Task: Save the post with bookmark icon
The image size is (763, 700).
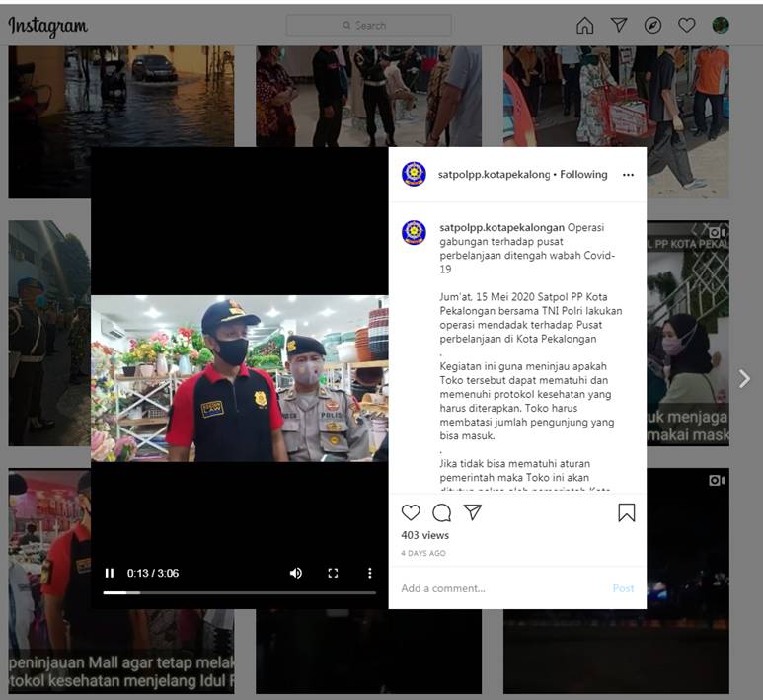Action: [x=626, y=512]
